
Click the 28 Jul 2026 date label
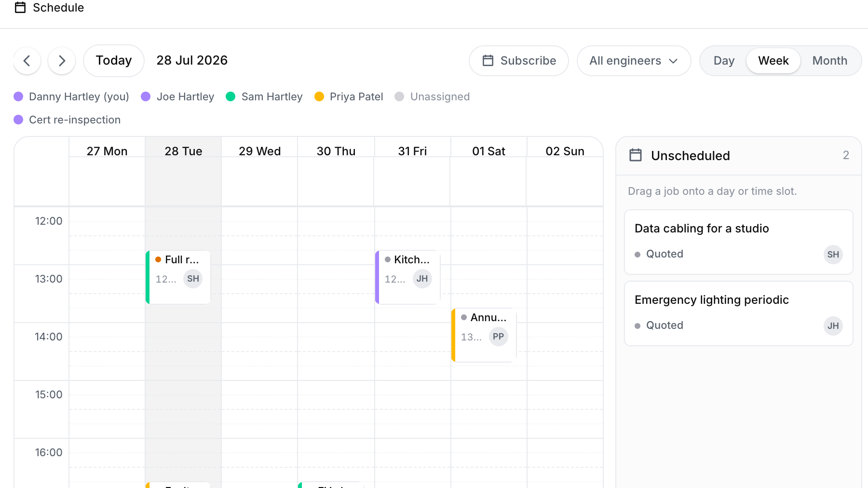coord(192,60)
